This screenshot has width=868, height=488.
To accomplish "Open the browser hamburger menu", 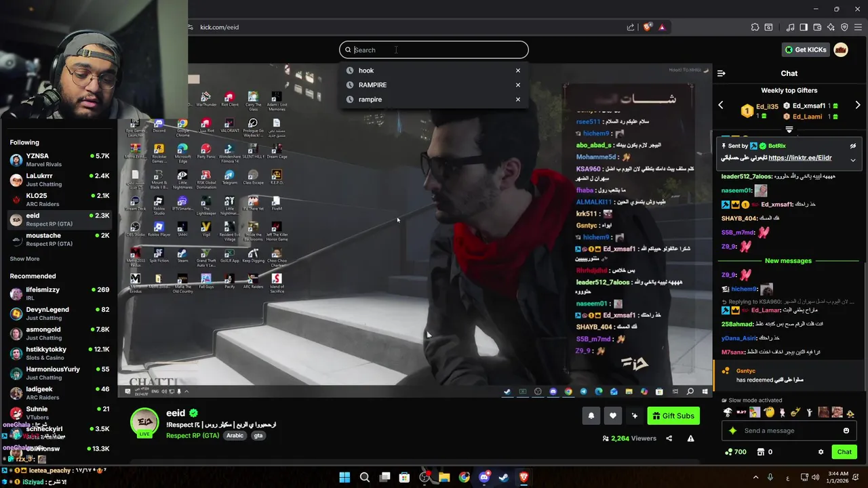I will (858, 27).
